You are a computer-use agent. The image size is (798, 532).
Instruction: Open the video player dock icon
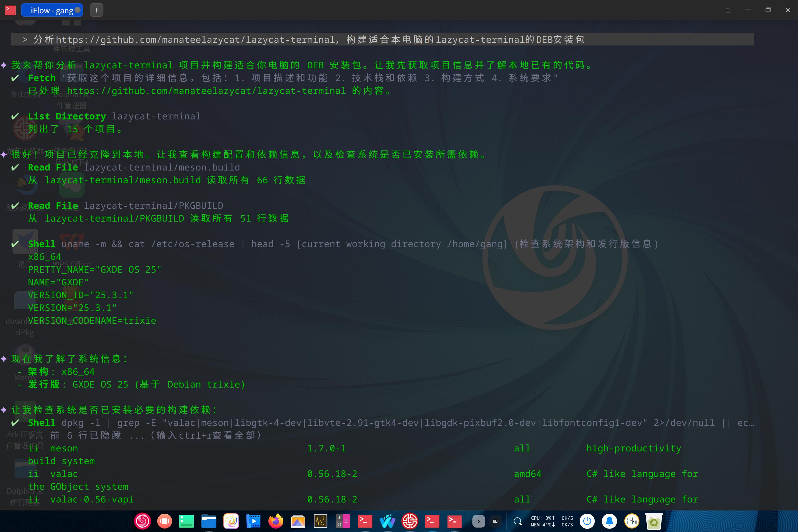coord(253,521)
